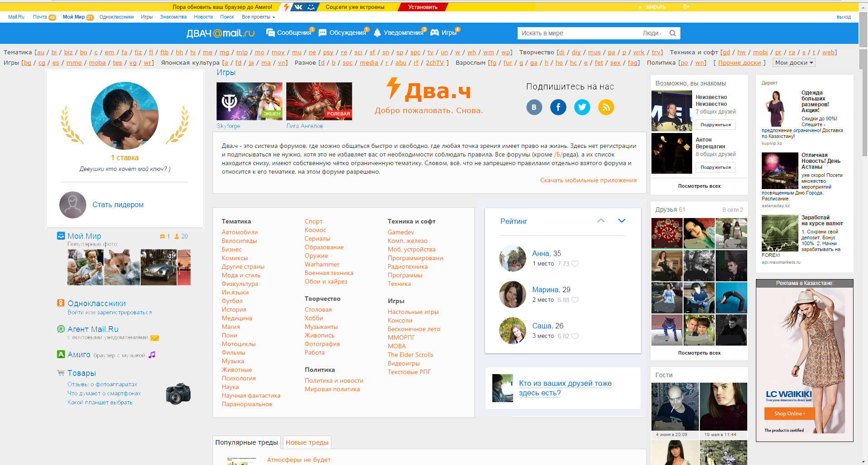Like Анна with the heart icon
Screen dimensions: 868x465
tap(575, 264)
